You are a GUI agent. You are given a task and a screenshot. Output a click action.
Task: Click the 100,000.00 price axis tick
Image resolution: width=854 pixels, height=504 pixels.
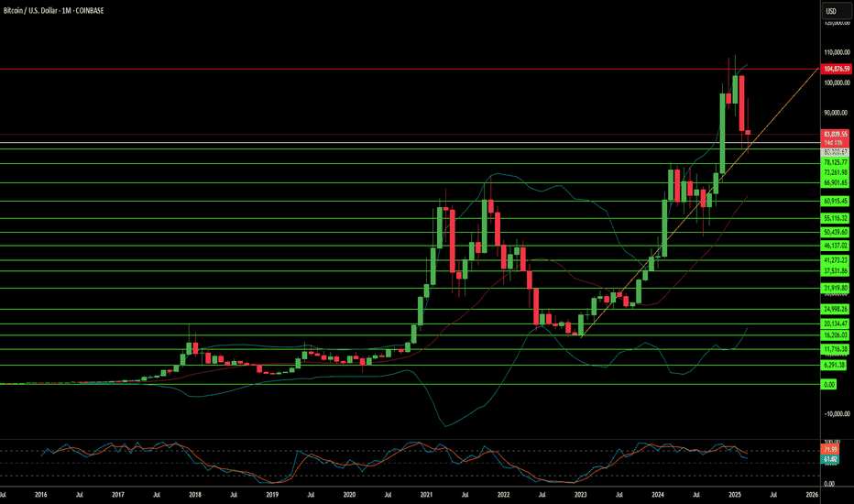point(838,82)
